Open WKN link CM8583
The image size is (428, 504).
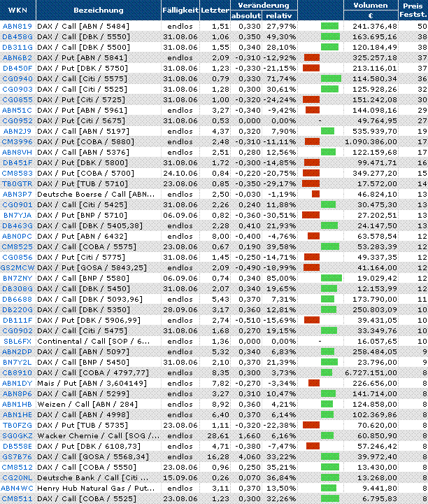click(x=17, y=174)
